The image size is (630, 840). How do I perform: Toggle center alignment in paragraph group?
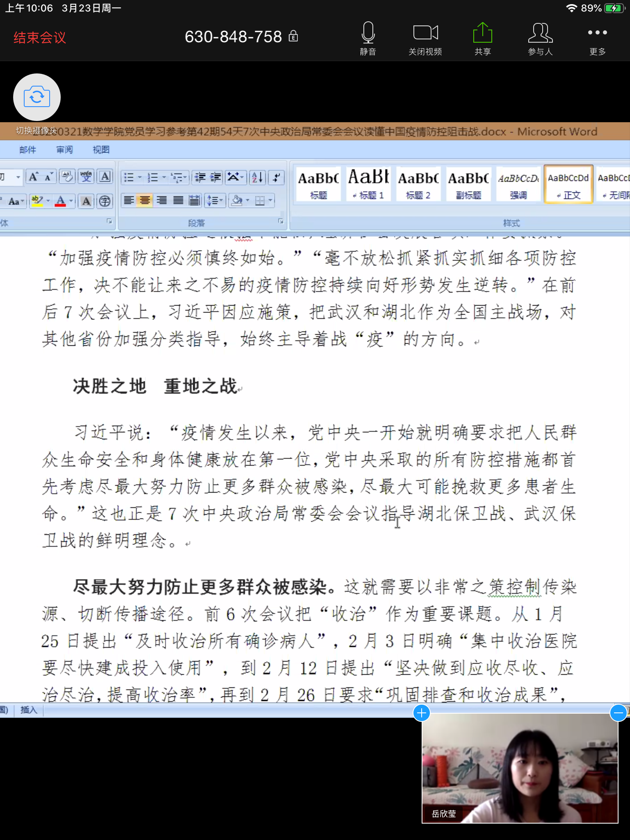[145, 201]
